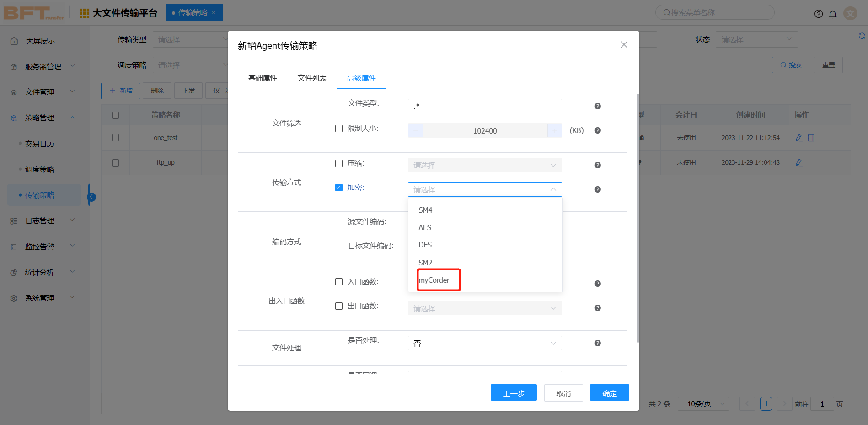Select the 高级属性 tab

[x=361, y=78]
